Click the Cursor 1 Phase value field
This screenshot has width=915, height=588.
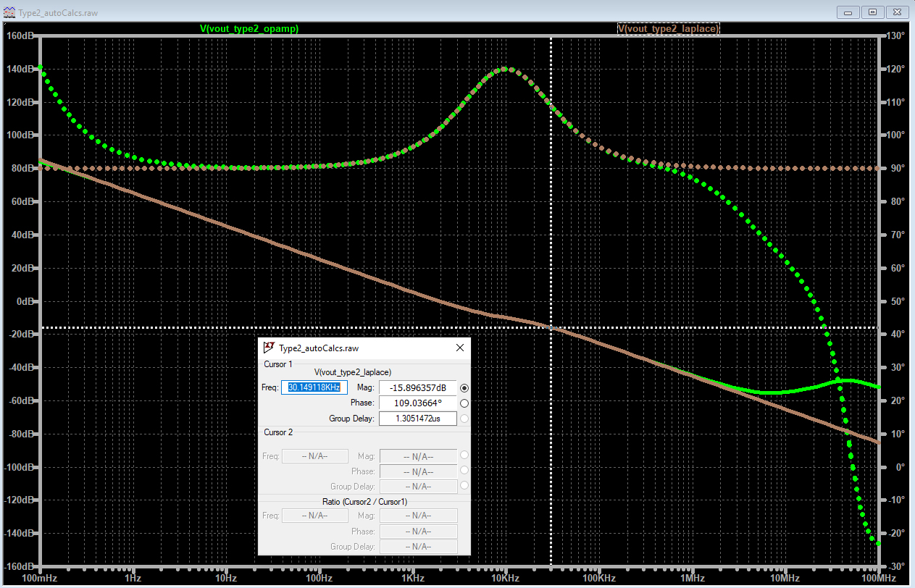pyautogui.click(x=418, y=403)
